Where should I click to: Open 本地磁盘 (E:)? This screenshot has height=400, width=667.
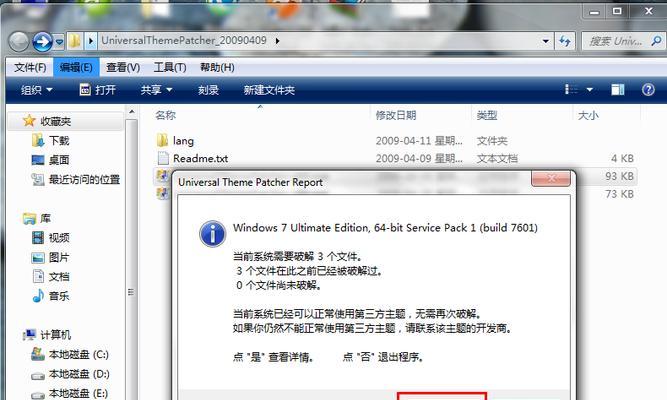(78, 393)
